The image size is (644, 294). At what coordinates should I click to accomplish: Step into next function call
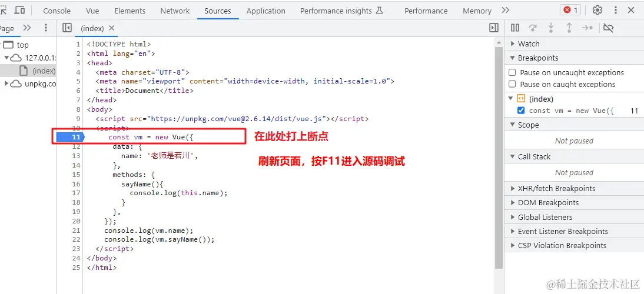551,28
